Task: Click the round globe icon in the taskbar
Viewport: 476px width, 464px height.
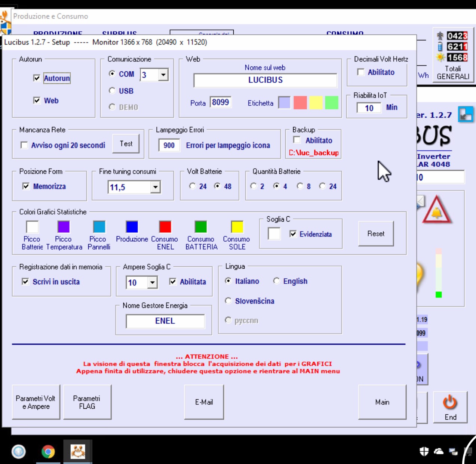Action: (x=19, y=452)
